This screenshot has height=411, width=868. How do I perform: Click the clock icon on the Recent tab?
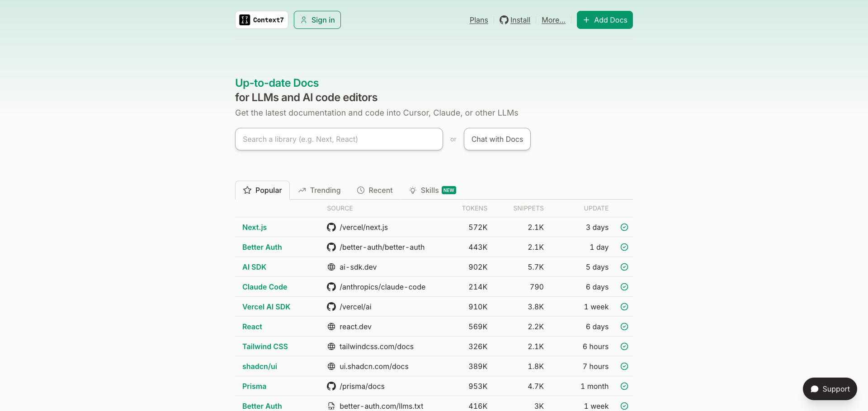point(361,190)
